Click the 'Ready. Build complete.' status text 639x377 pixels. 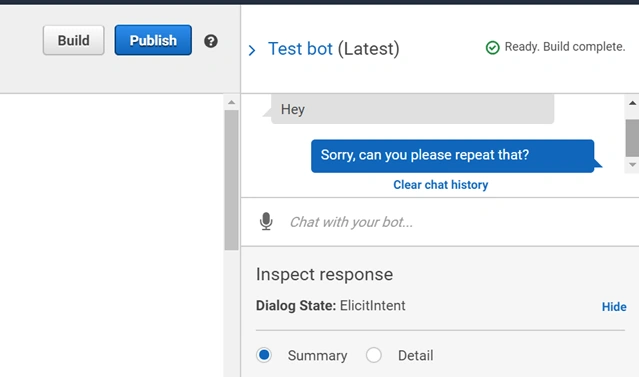(x=565, y=47)
